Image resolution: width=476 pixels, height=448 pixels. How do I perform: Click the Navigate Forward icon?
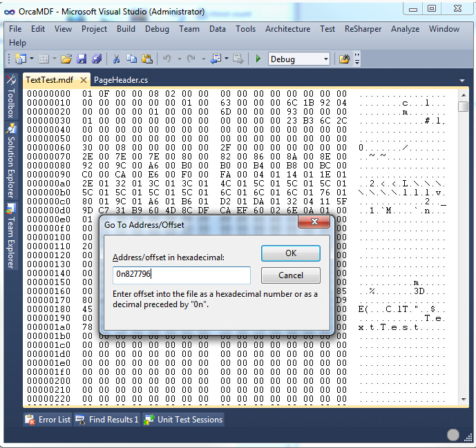tap(238, 59)
